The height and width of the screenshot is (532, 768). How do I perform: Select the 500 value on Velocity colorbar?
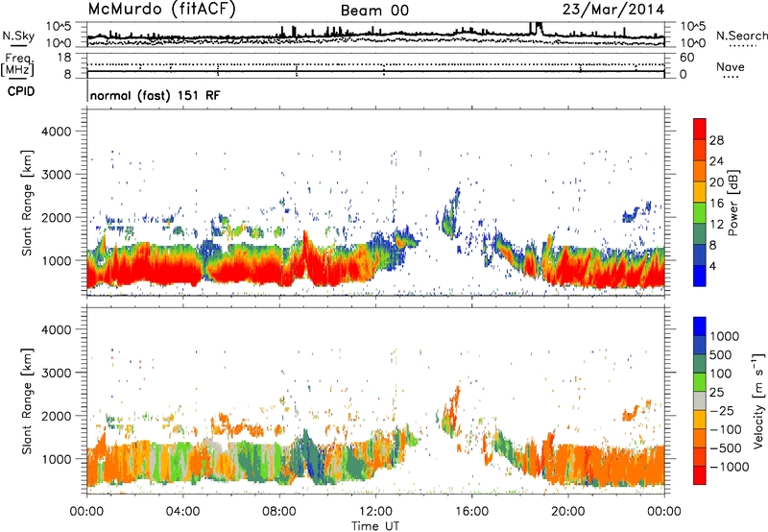coord(721,355)
